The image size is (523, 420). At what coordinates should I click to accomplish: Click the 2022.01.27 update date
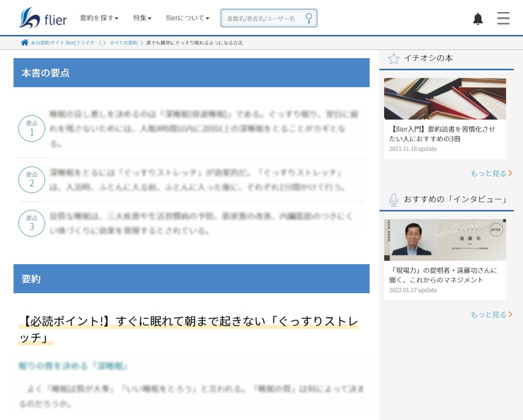pos(413,290)
